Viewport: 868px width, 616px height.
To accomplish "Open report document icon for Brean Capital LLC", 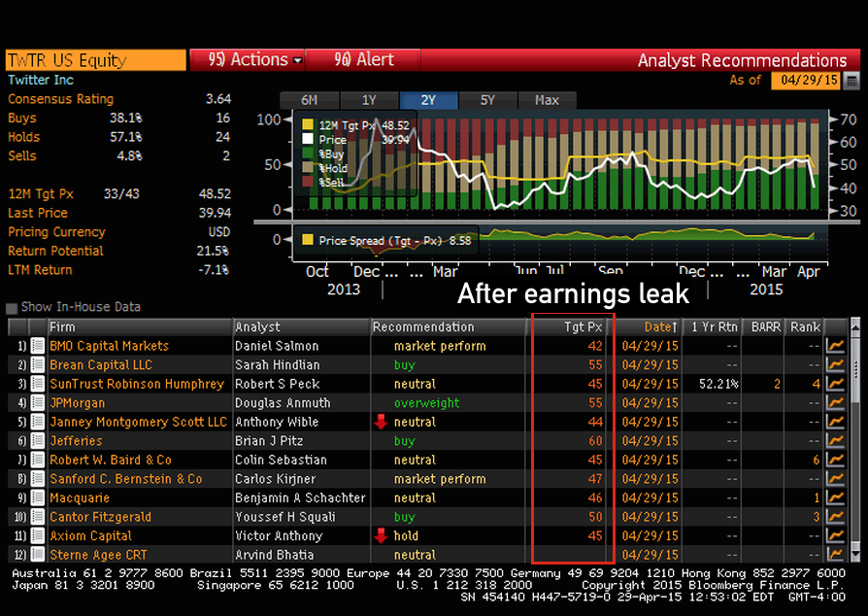I will 38,365.
